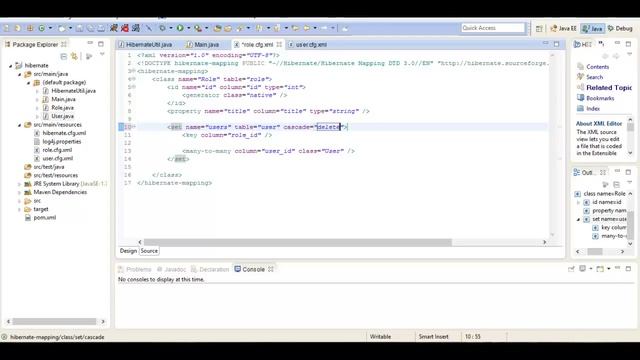The image size is (640, 360).
Task: Click the Help view forward arrow
Action: (x=616, y=56)
